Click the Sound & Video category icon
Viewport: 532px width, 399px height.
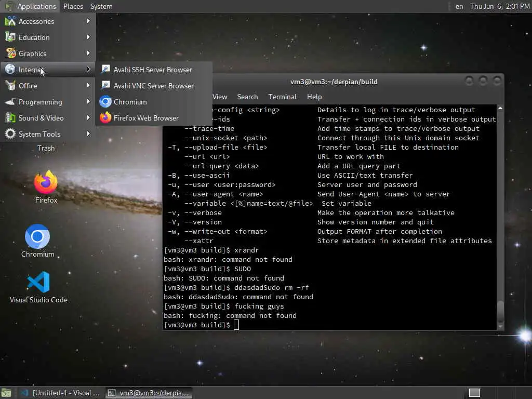click(10, 118)
